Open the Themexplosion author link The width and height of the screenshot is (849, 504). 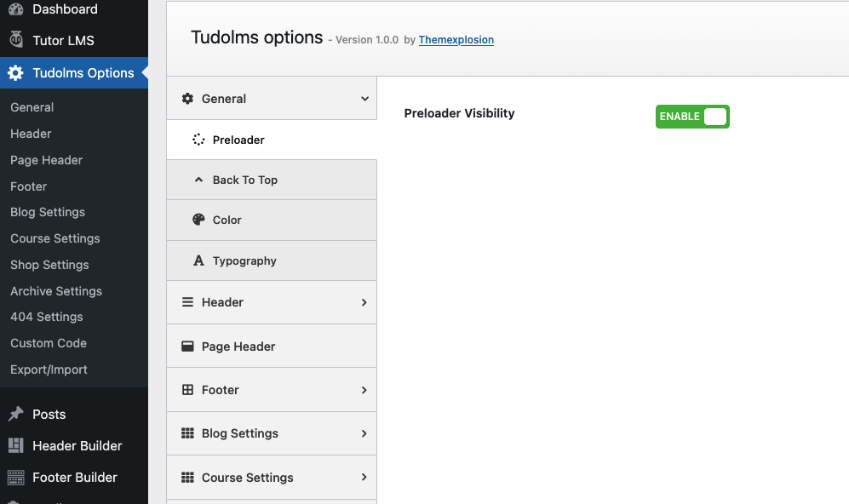456,40
